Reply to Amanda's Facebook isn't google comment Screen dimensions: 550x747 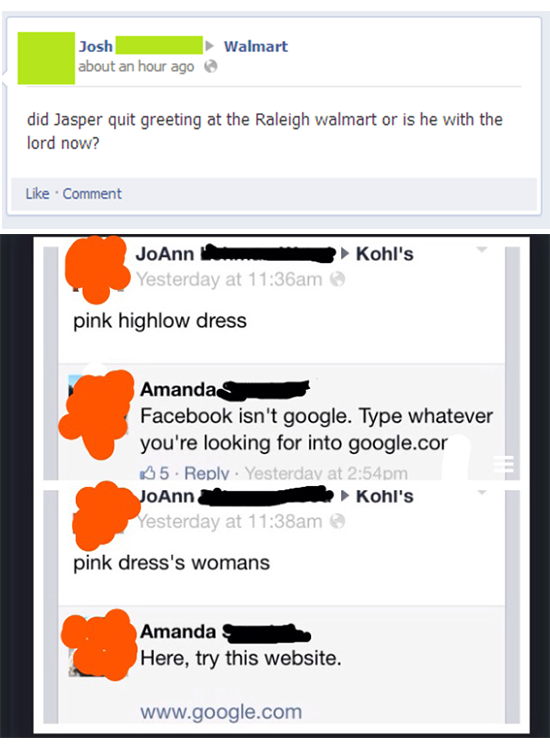click(x=206, y=473)
